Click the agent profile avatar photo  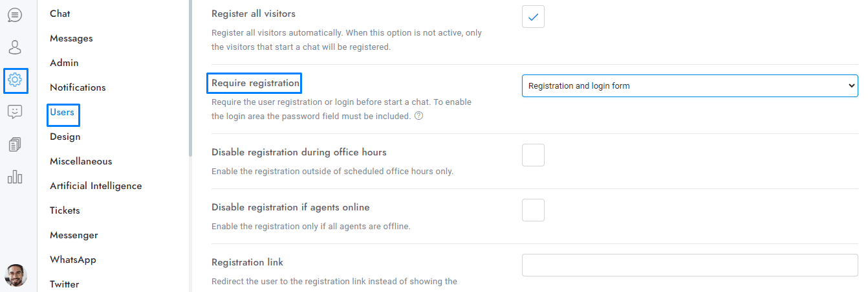click(16, 275)
